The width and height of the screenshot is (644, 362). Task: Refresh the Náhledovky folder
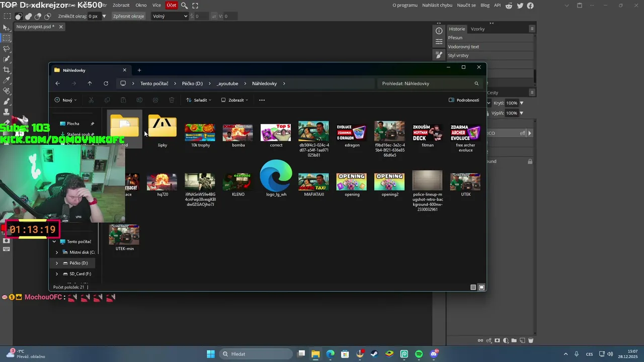(106, 83)
